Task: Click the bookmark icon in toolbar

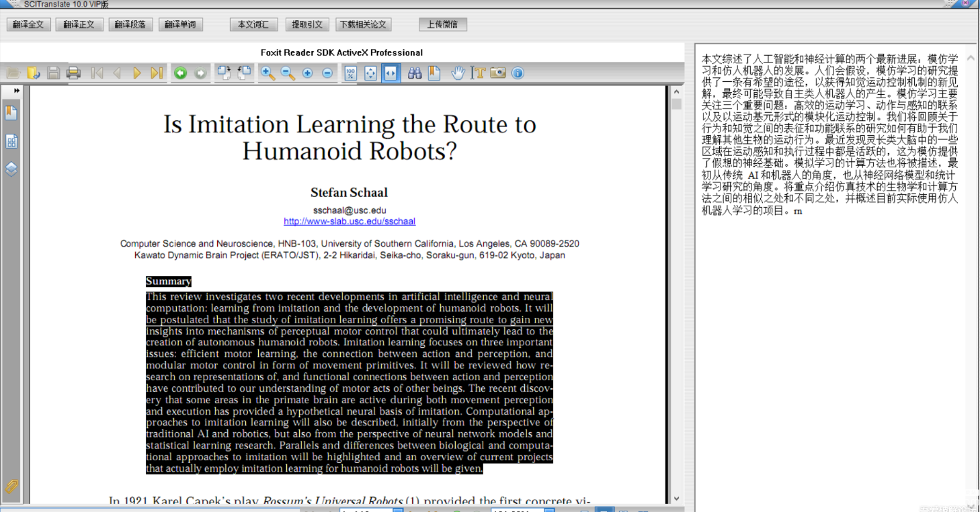Action: [x=434, y=73]
